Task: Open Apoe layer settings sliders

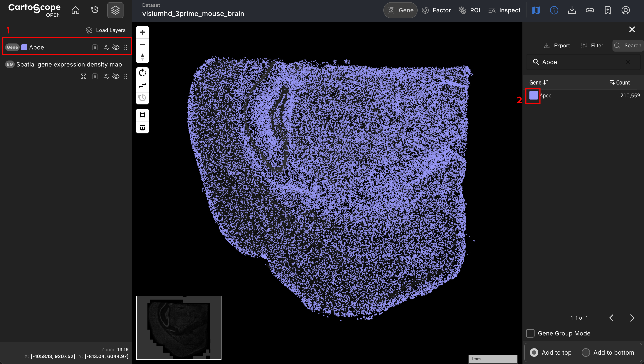Action: click(x=106, y=47)
